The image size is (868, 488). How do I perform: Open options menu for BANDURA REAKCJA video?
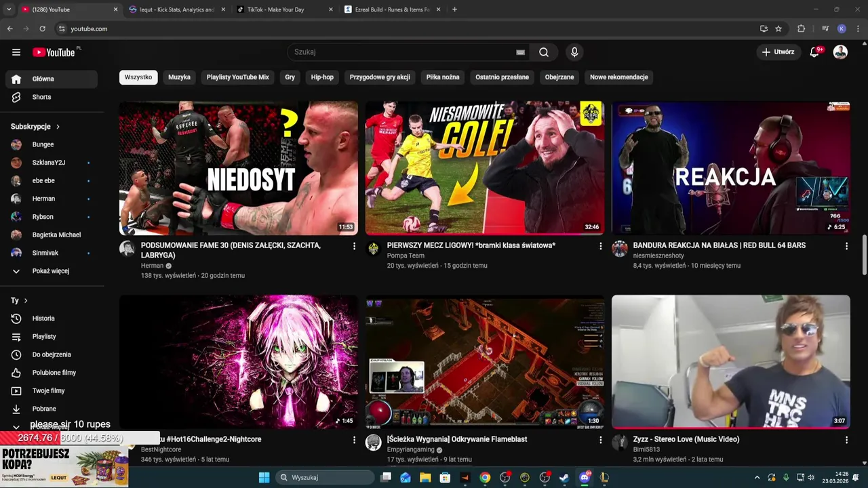846,246
